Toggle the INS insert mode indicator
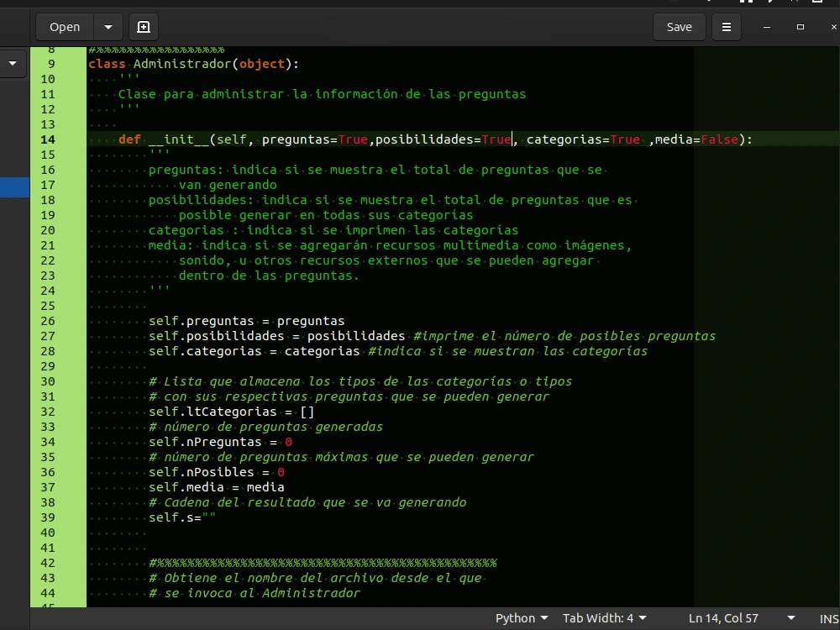Image resolution: width=840 pixels, height=630 pixels. 829,619
